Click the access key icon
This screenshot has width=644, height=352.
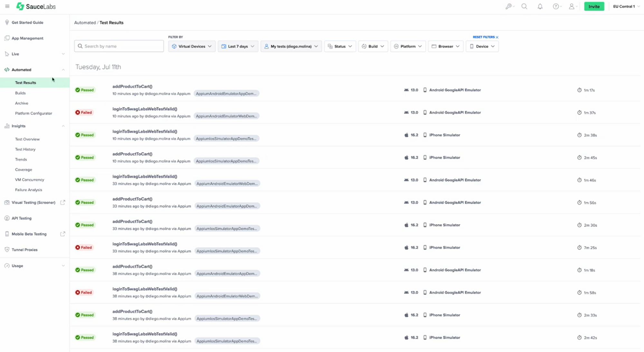click(508, 6)
